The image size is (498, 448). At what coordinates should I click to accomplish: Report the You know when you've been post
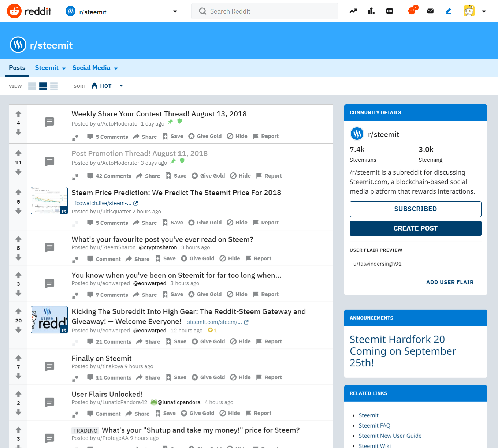[265, 294]
